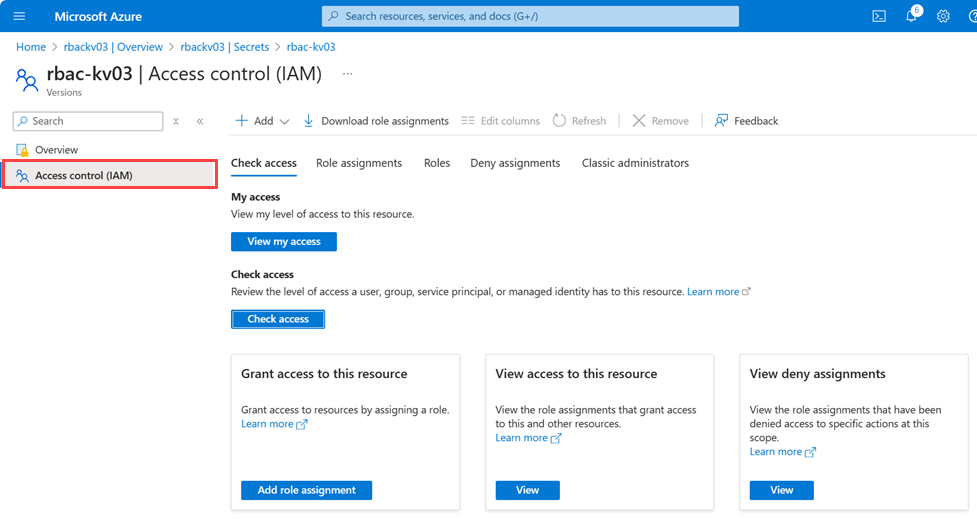
Task: Open the more options ellipsis beside the title
Action: 348,74
